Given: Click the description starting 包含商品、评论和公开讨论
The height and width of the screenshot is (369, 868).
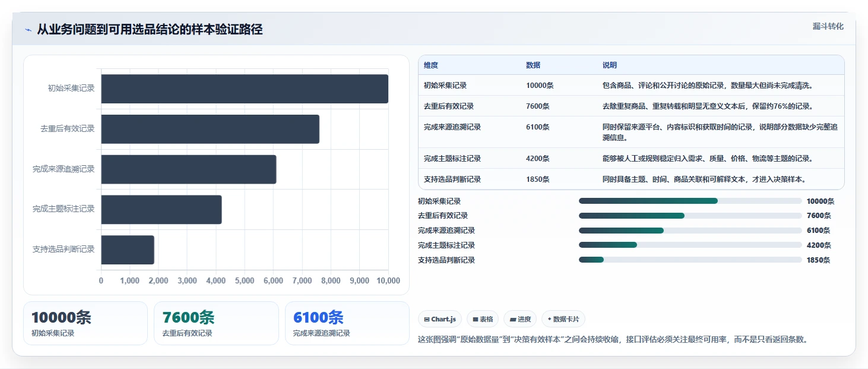Looking at the screenshot, I should [x=707, y=85].
